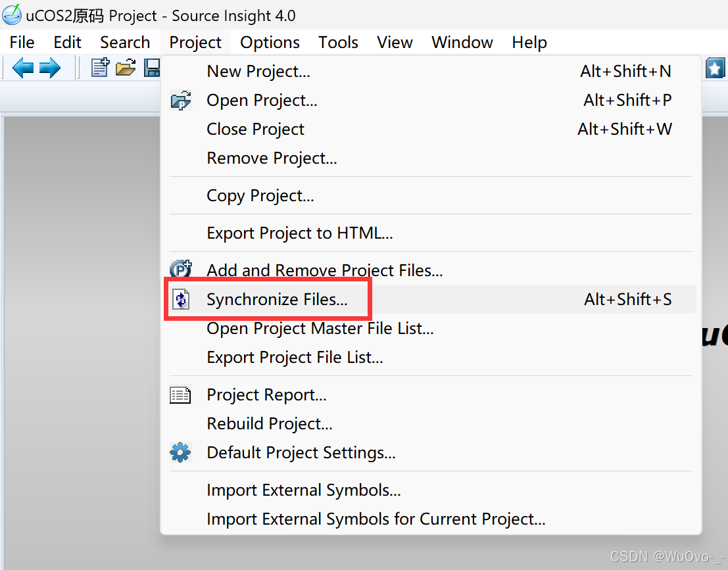The height and width of the screenshot is (570, 728).
Task: Click the Alt+Shift+P shortcut text
Action: 627,101
